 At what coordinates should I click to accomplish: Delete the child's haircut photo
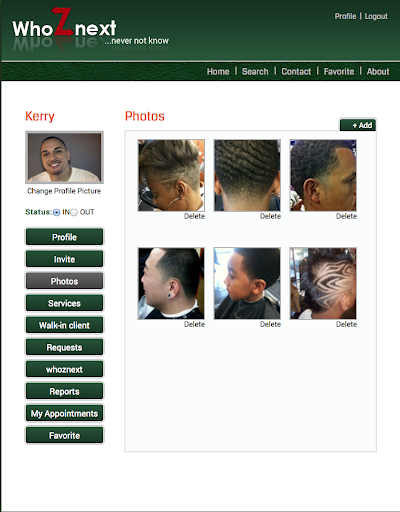(x=270, y=324)
